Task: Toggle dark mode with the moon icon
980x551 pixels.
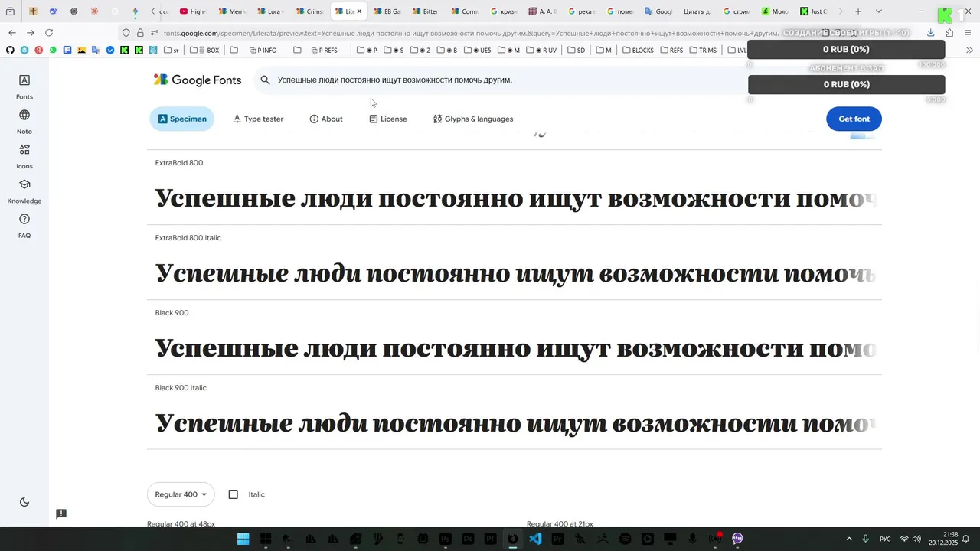Action: click(24, 502)
